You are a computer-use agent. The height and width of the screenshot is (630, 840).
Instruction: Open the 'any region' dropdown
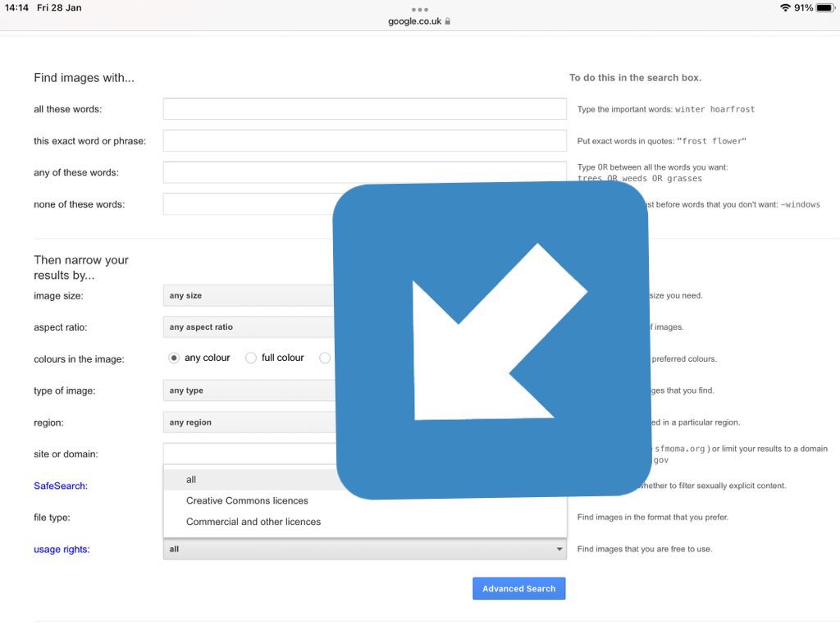[x=248, y=422]
